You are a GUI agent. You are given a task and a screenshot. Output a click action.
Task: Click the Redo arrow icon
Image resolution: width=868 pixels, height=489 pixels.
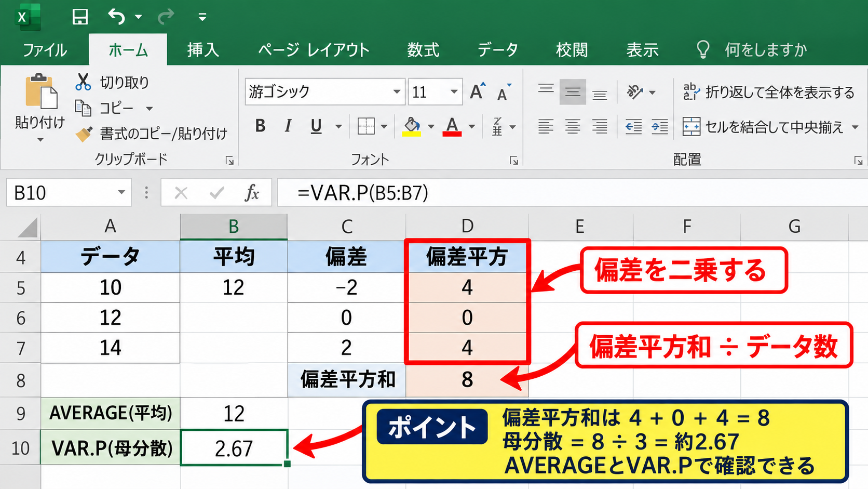point(166,17)
